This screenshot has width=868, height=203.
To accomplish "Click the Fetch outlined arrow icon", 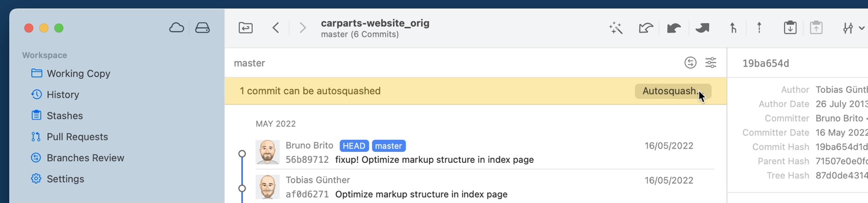I will click(x=646, y=28).
